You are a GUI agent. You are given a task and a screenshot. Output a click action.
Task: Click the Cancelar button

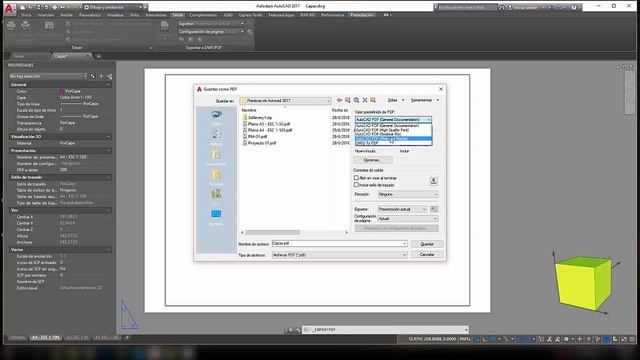point(427,254)
